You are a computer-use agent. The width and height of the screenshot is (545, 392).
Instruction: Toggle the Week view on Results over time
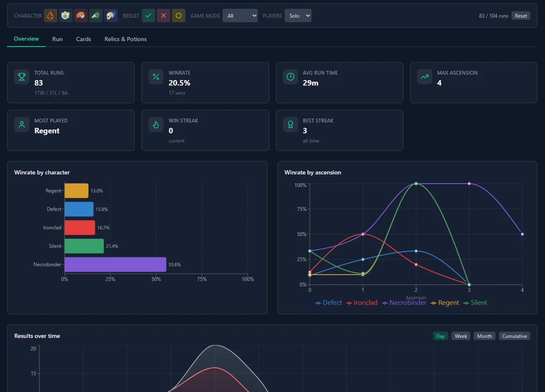pyautogui.click(x=461, y=336)
